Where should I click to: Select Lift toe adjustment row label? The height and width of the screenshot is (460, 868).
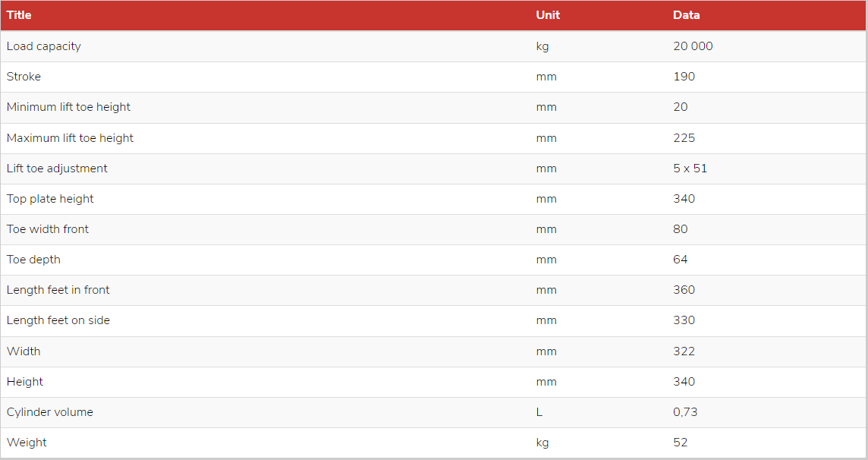[57, 169]
